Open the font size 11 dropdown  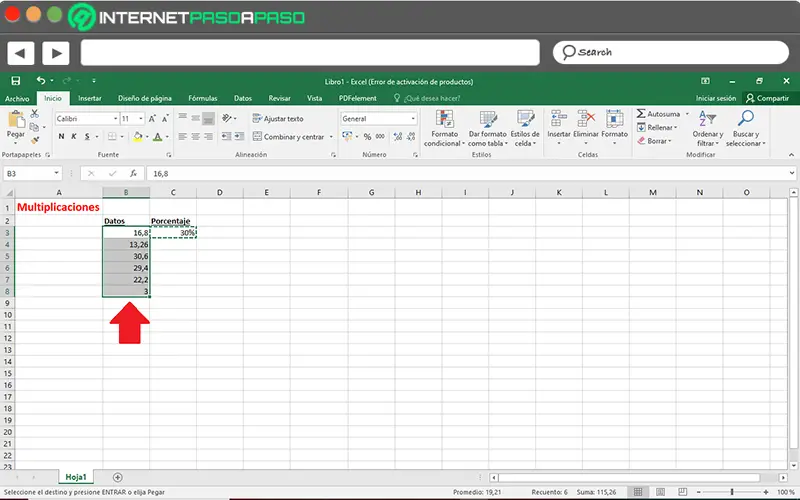click(x=141, y=118)
